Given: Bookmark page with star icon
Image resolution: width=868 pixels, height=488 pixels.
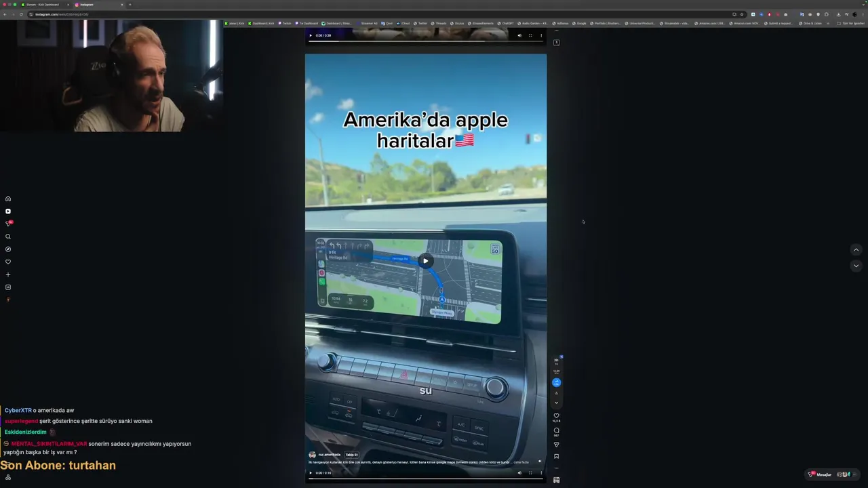Looking at the screenshot, I should [742, 14].
